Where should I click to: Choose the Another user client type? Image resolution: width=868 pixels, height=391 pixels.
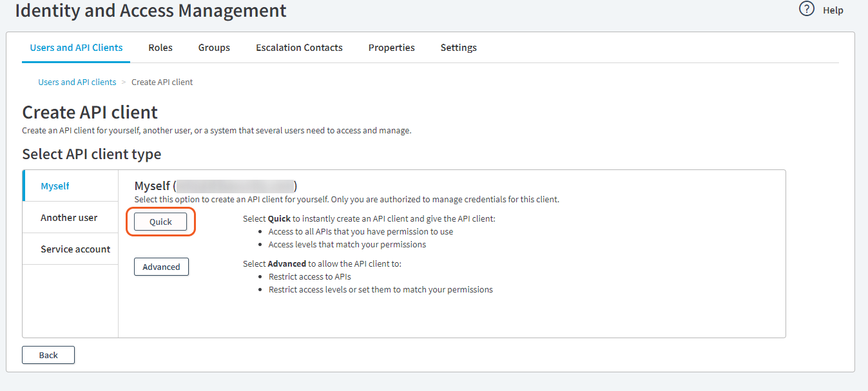point(69,218)
